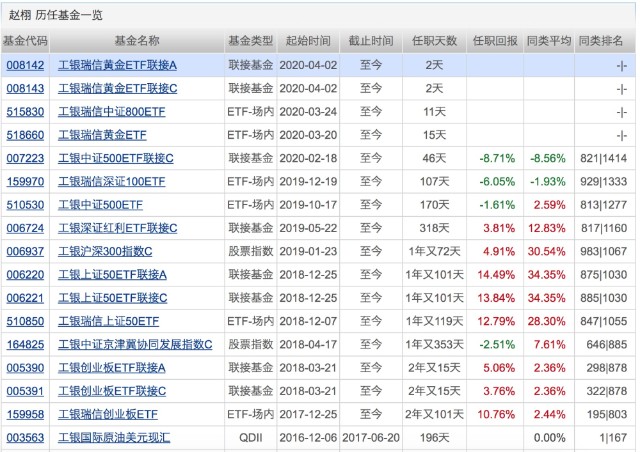Click the 30.54% peer average cell
Screen dimensions: 640x452
pyautogui.click(x=547, y=252)
